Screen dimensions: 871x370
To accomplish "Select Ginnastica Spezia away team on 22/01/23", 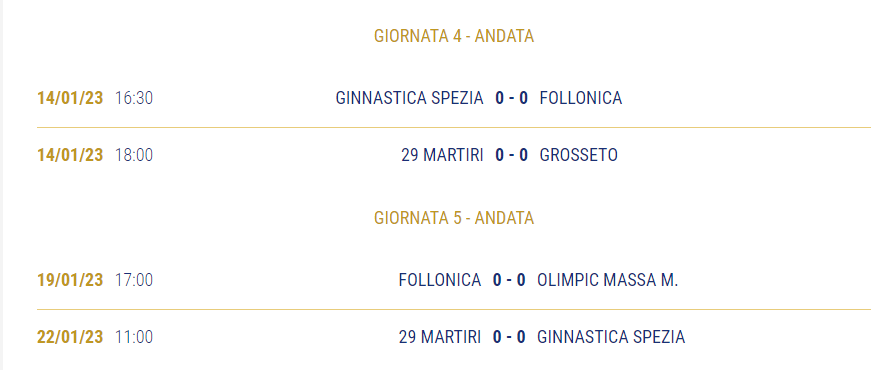I will (611, 337).
